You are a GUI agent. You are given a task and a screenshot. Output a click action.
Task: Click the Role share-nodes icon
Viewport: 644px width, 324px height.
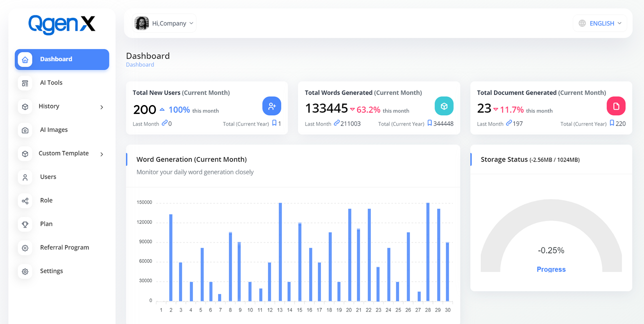coord(25,201)
